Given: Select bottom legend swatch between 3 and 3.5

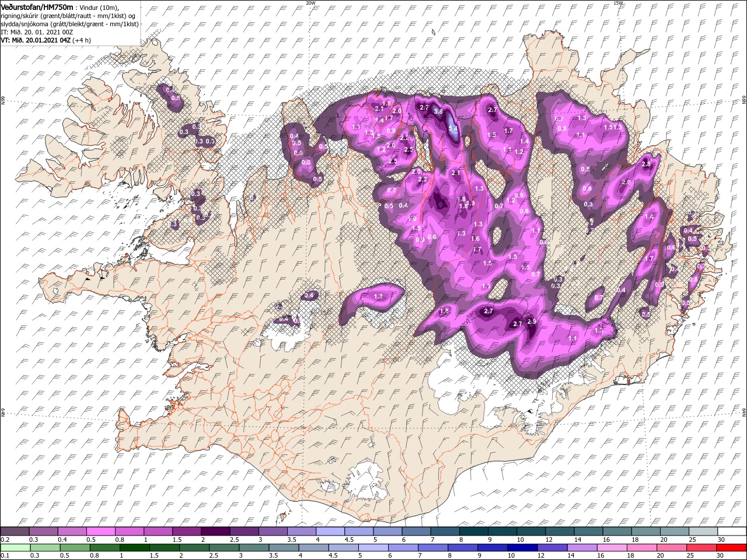Looking at the screenshot, I should (x=254, y=548).
